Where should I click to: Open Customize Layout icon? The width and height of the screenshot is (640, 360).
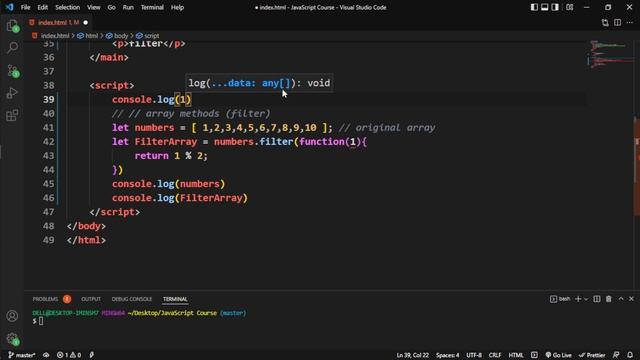tap(569, 7)
